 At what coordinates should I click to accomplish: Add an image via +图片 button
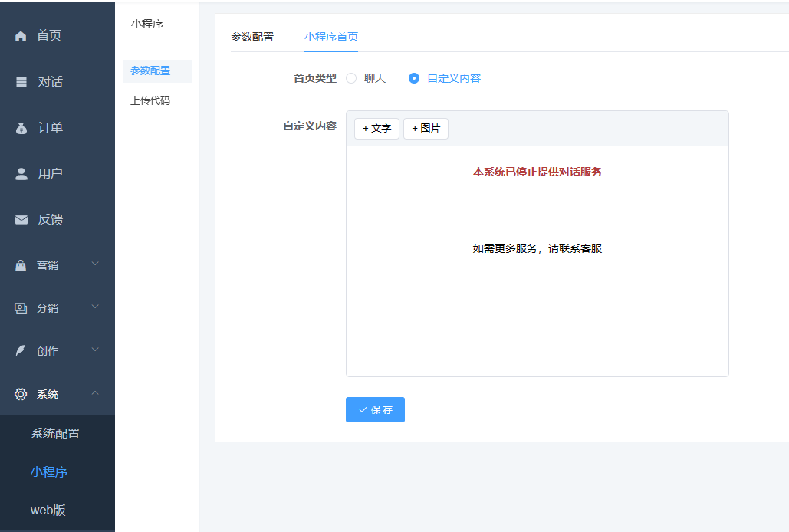[x=426, y=128]
